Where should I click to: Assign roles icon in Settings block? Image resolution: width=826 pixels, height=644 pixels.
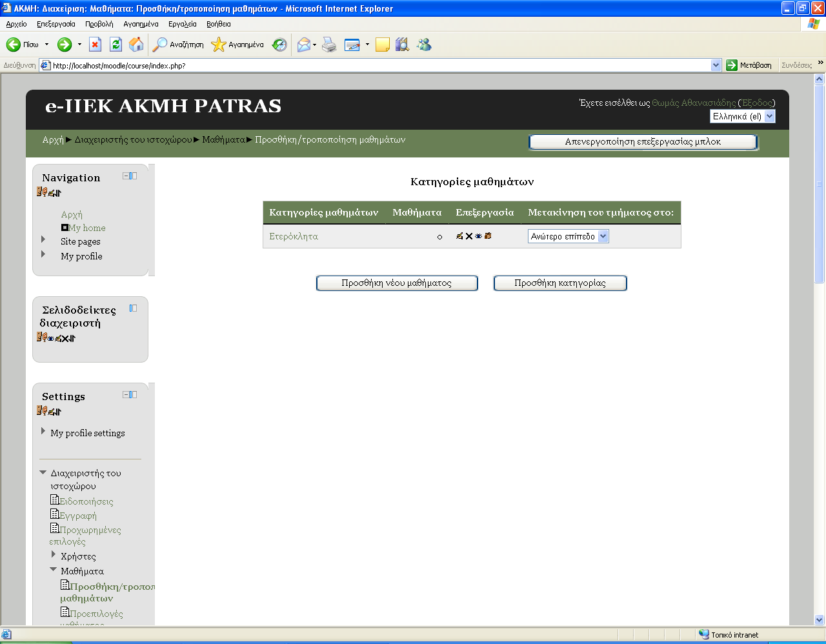(x=42, y=411)
